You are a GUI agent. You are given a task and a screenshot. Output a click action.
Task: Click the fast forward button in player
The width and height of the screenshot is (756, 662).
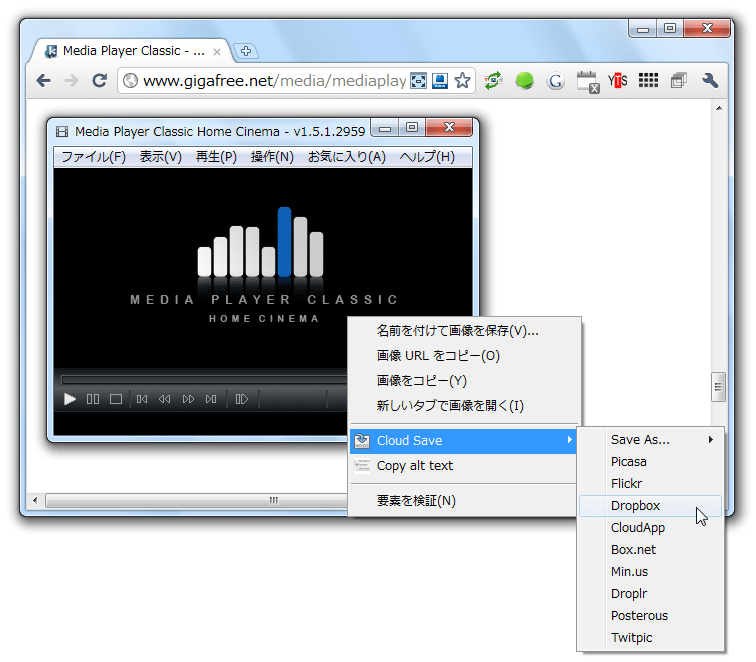click(x=188, y=399)
